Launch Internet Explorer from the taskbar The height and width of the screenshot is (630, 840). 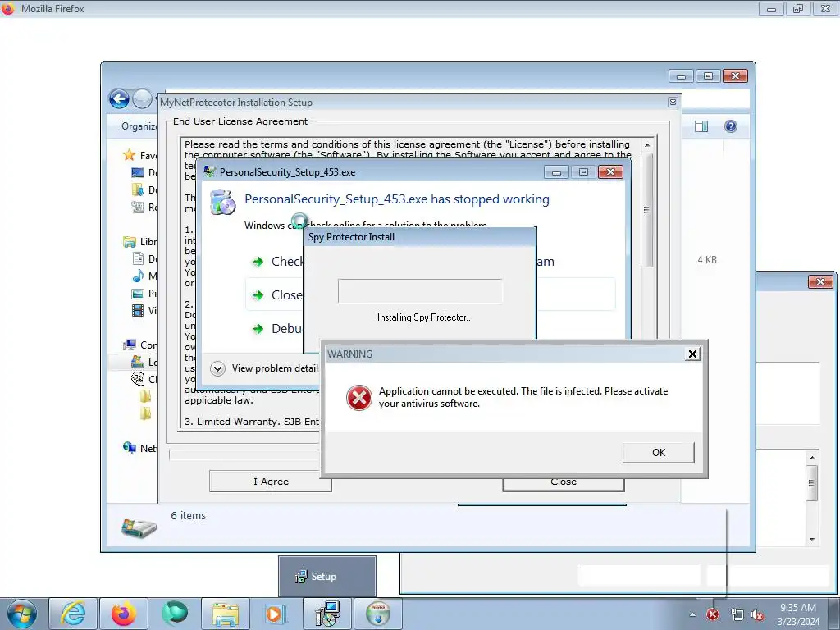click(x=73, y=614)
